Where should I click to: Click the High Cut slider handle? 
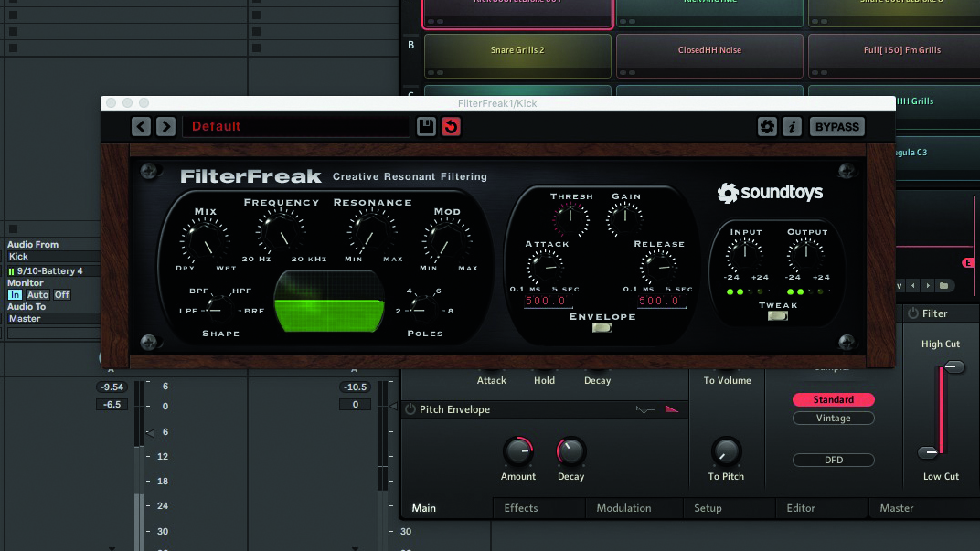(953, 366)
